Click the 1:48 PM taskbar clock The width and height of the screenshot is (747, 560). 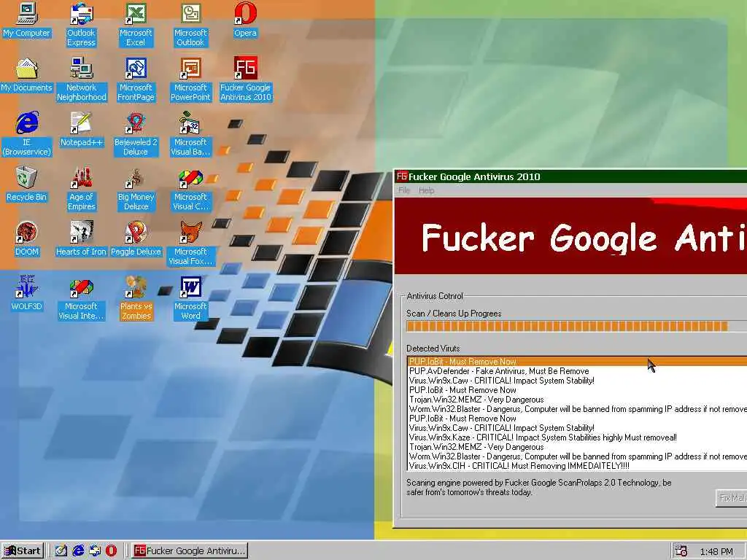point(716,552)
